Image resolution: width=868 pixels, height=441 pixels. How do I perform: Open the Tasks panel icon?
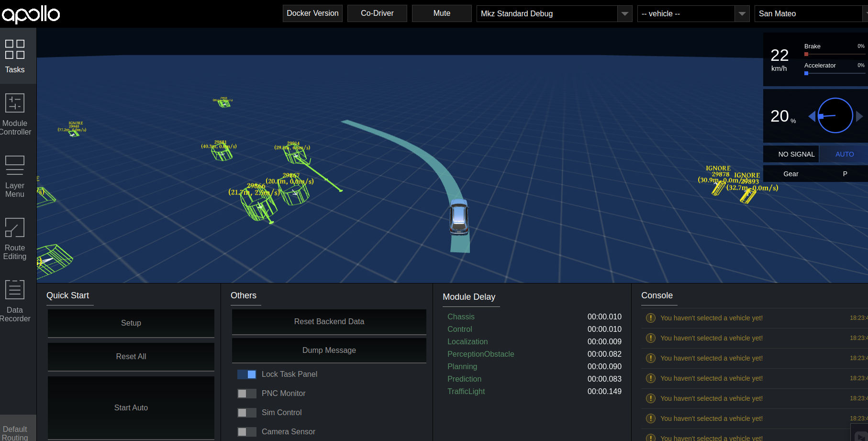[15, 56]
